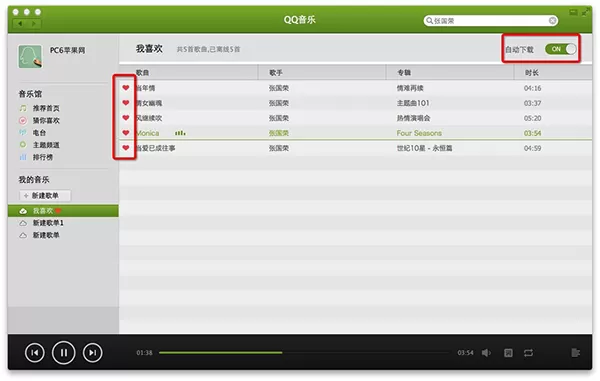Open album Four Seasons

pyautogui.click(x=419, y=133)
